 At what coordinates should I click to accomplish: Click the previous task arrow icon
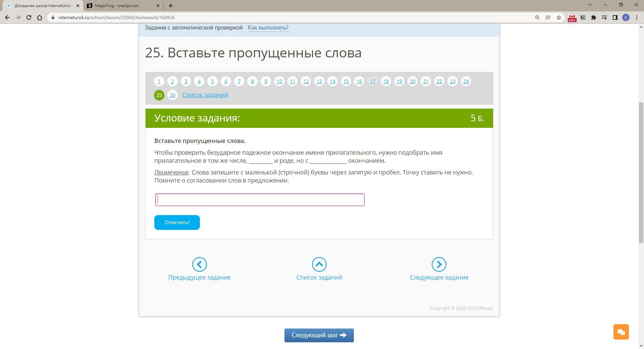click(199, 264)
